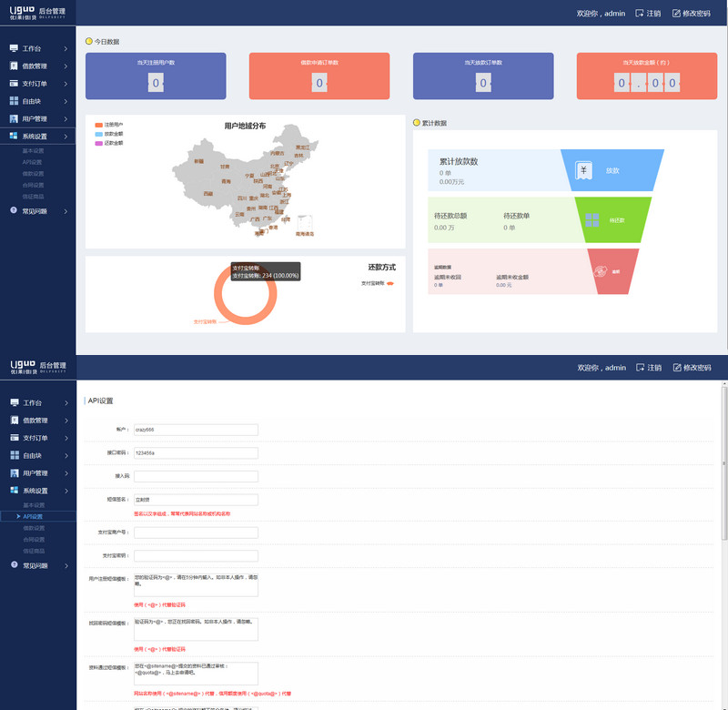Open 合同设置 submenu item in dashboard sidebar
Image resolution: width=728 pixels, height=710 pixels.
(x=33, y=185)
